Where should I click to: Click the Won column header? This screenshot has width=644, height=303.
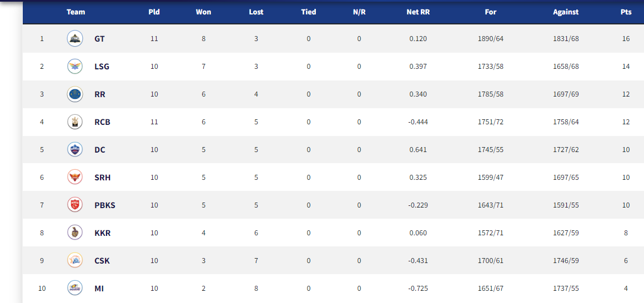[204, 12]
